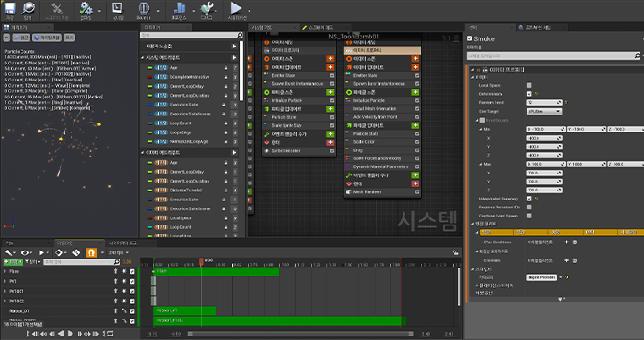Collapse the Min bounds expander

481,129
